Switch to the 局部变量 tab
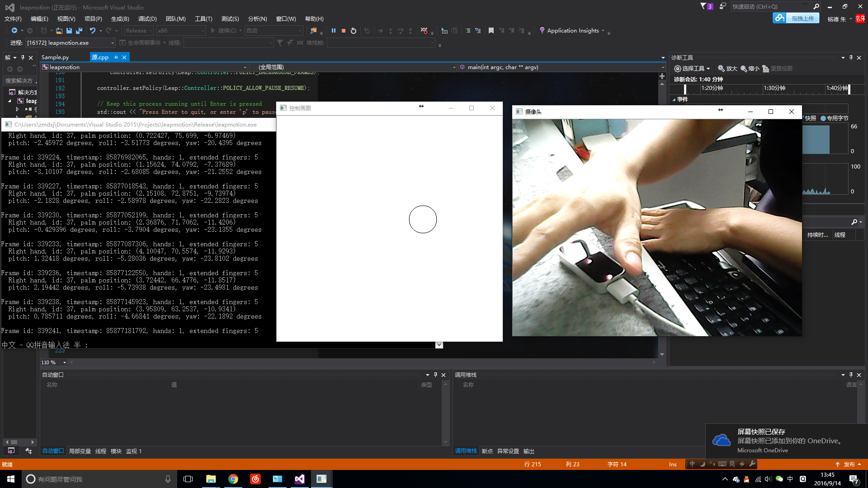868x488 pixels. pos(80,451)
